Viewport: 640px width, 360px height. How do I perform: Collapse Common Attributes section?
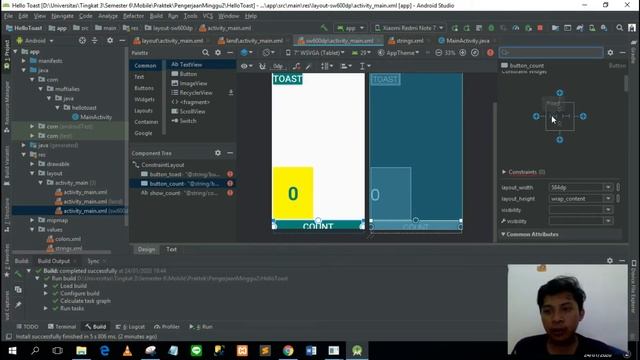tap(503, 234)
